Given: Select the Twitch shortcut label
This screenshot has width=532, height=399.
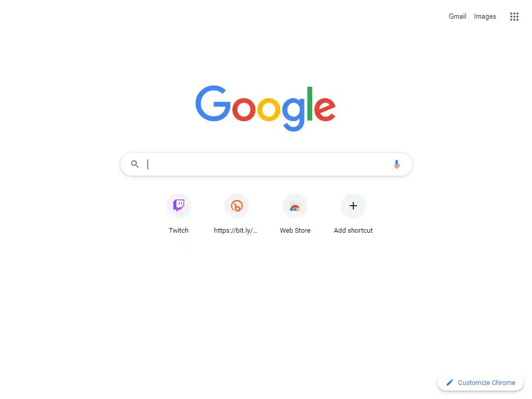Looking at the screenshot, I should pos(179,230).
